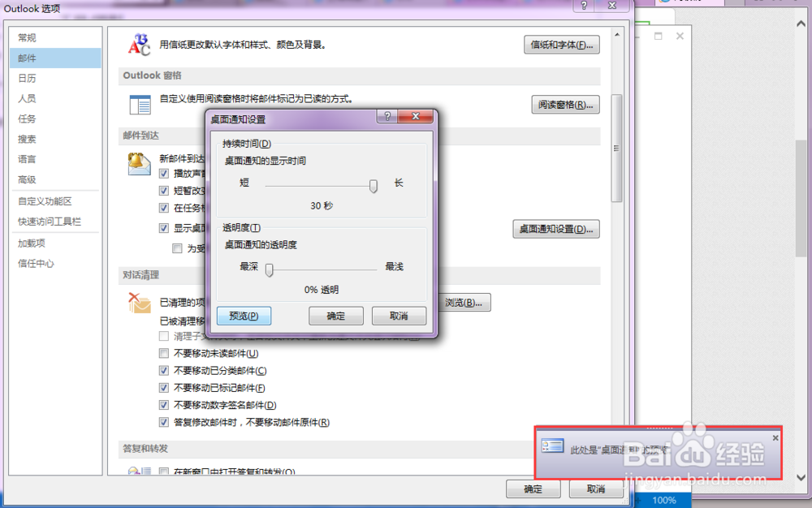Image resolution: width=812 pixels, height=508 pixels.
Task: Click the display duration slider thumb
Action: [373, 186]
